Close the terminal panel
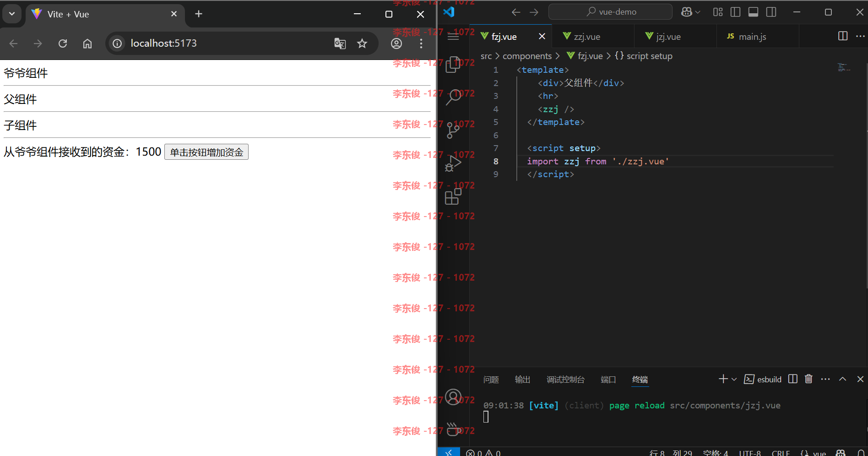The image size is (868, 456). point(860,379)
